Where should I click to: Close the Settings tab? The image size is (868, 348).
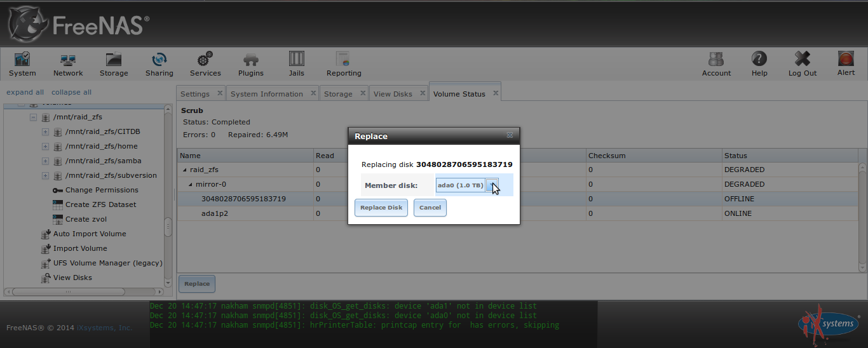(220, 93)
